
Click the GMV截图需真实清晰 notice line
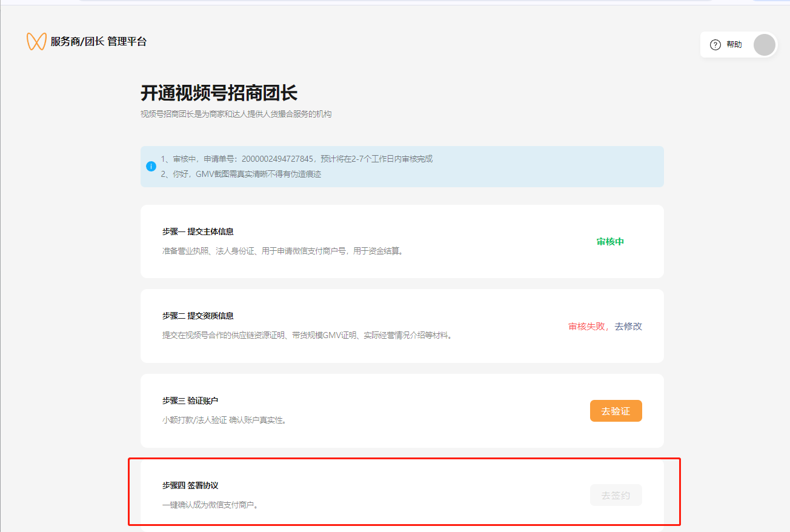(x=241, y=174)
